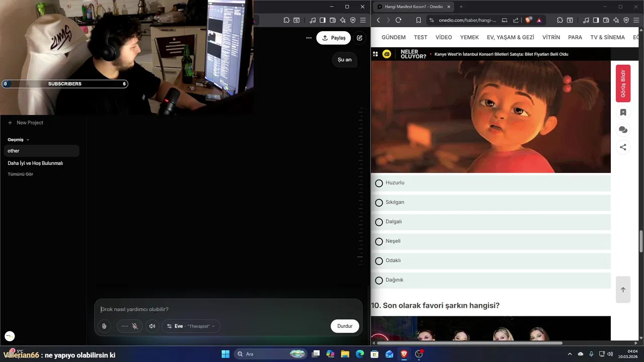Close the Hangi Manifest Kızısın tab
644x362 pixels.
click(448, 7)
